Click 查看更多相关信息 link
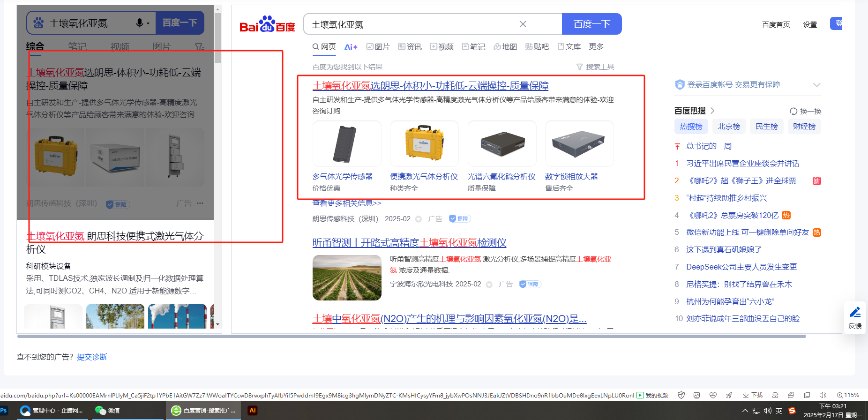This screenshot has height=420, width=868. point(347,203)
